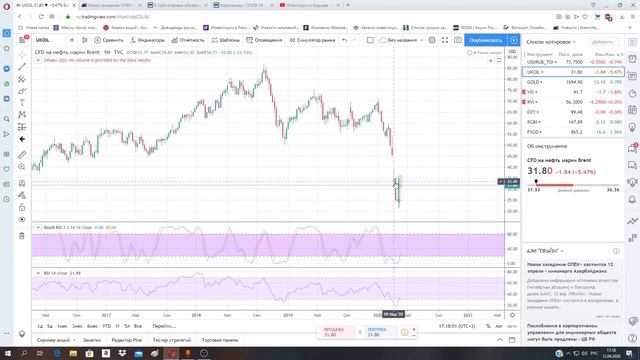The height and width of the screenshot is (360, 640).
Task: Open the Список котировок watchlist dropdown
Action: coord(551,42)
